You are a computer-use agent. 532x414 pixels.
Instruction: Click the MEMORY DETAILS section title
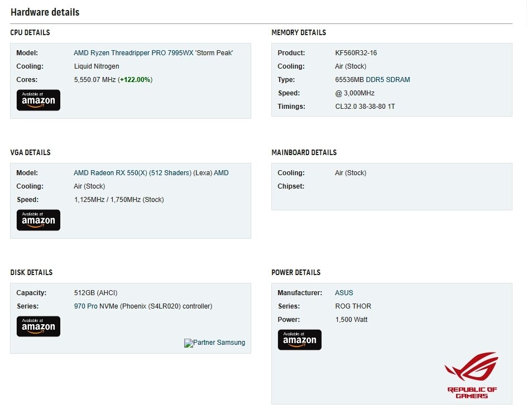299,32
